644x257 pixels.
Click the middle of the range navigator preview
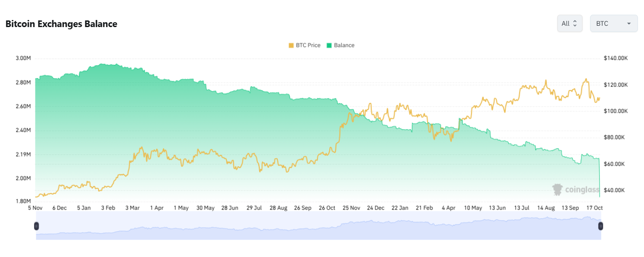[318, 226]
